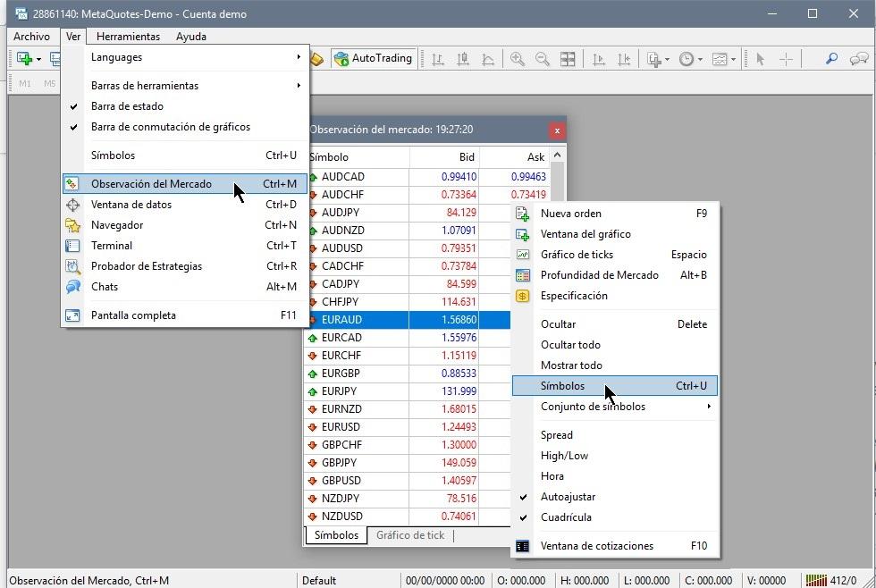This screenshot has height=588, width=876.
Task: Click Ocultar todo in context menu
Action: coord(615,345)
